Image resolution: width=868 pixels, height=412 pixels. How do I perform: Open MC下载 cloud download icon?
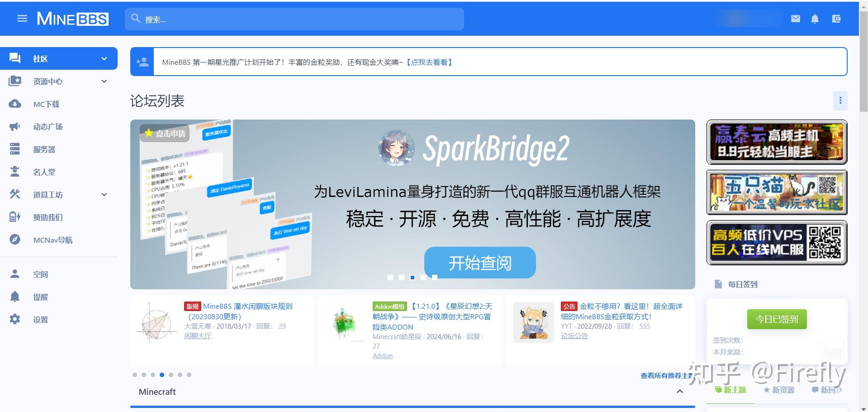[15, 104]
